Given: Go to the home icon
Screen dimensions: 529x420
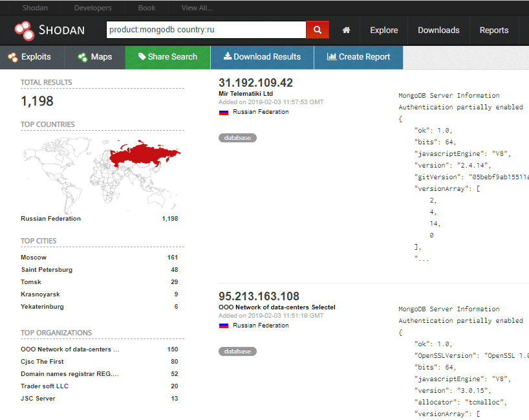Looking at the screenshot, I should 347,30.
